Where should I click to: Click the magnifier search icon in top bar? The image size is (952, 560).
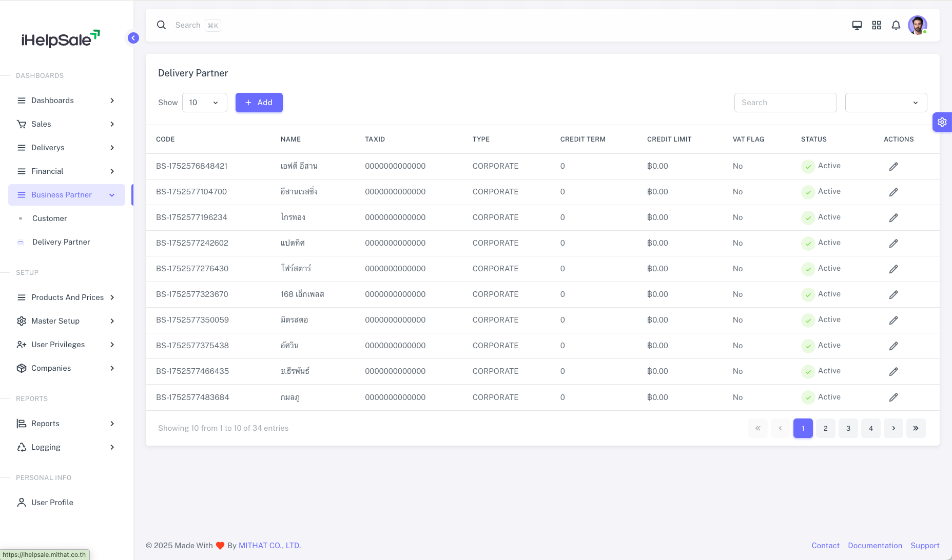(x=161, y=25)
